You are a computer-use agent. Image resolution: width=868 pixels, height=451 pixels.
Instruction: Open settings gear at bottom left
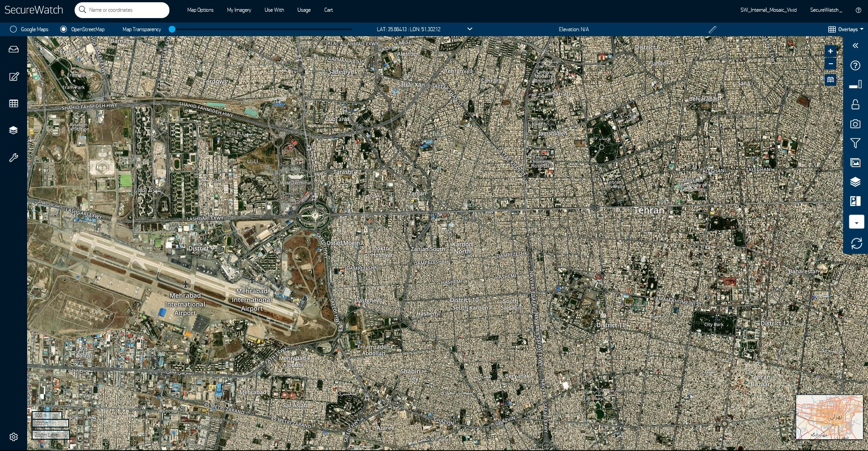pos(14,437)
